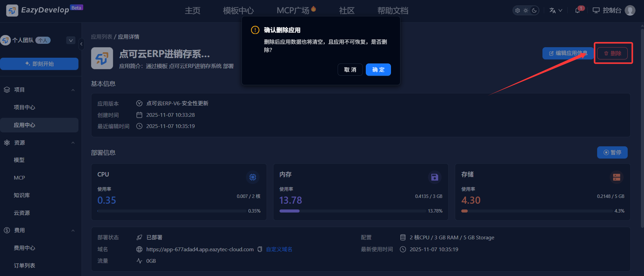The image size is (644, 276).
Task: Click the configuration database icon
Action: click(403, 238)
